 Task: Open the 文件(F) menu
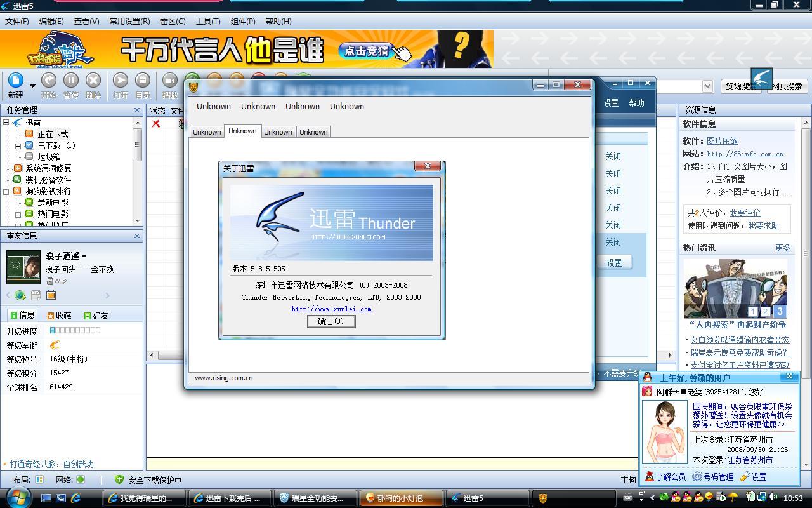pos(17,21)
